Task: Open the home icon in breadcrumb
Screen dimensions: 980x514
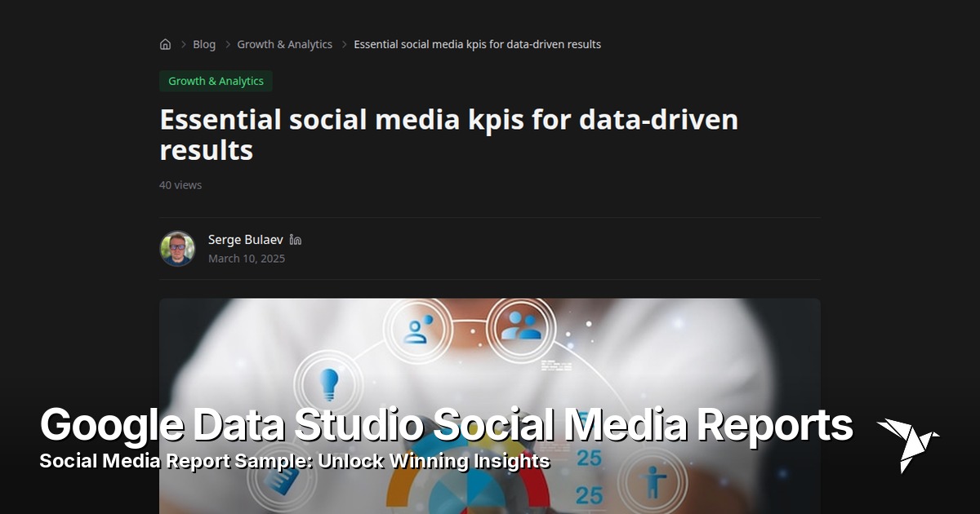Action: click(x=165, y=44)
